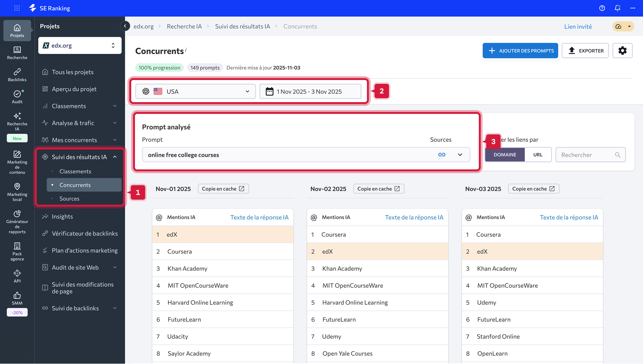Open the app grid launcher icon
643x364 pixels.
[x=17, y=8]
